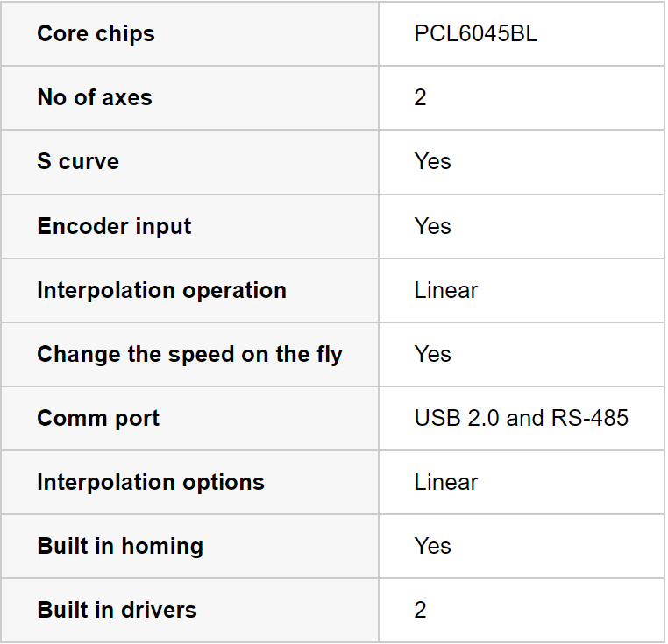Select the Comm port label
Image resolution: width=668 pixels, height=644 pixels.
(x=98, y=419)
